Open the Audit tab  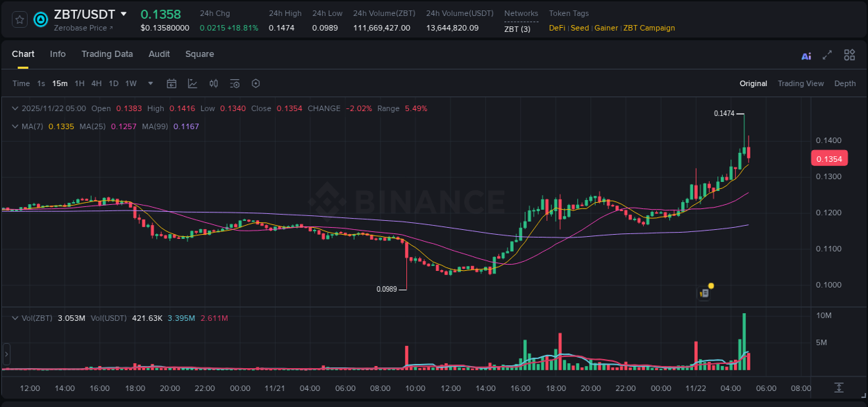pos(159,54)
